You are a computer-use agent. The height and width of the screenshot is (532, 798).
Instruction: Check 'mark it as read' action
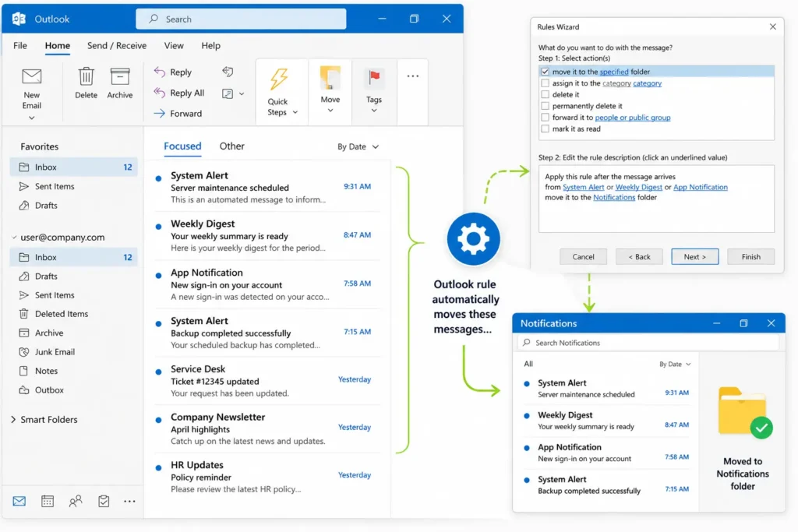pyautogui.click(x=545, y=129)
